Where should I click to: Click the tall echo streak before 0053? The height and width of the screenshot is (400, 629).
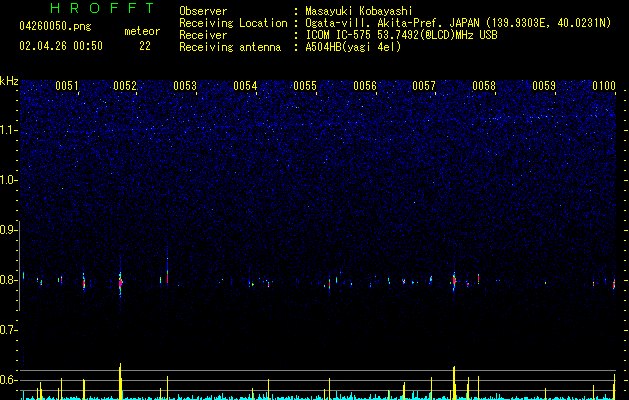[x=167, y=272]
